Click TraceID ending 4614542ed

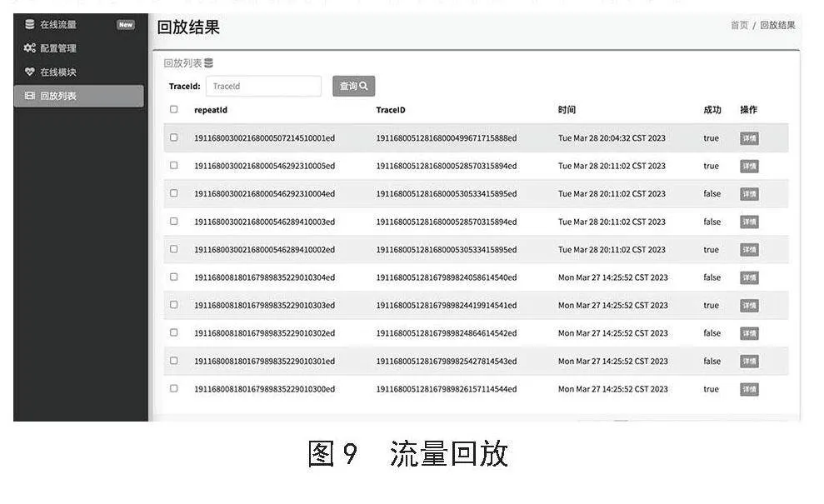point(446,333)
